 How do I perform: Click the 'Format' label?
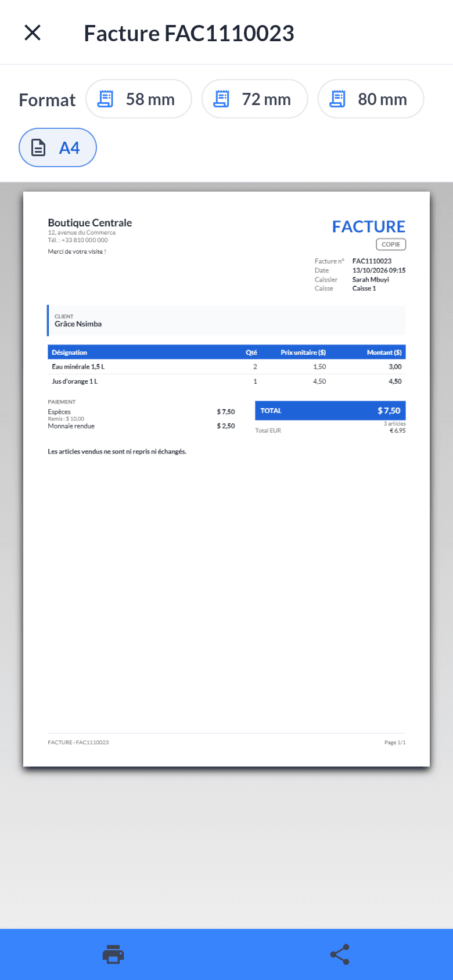[x=47, y=100]
